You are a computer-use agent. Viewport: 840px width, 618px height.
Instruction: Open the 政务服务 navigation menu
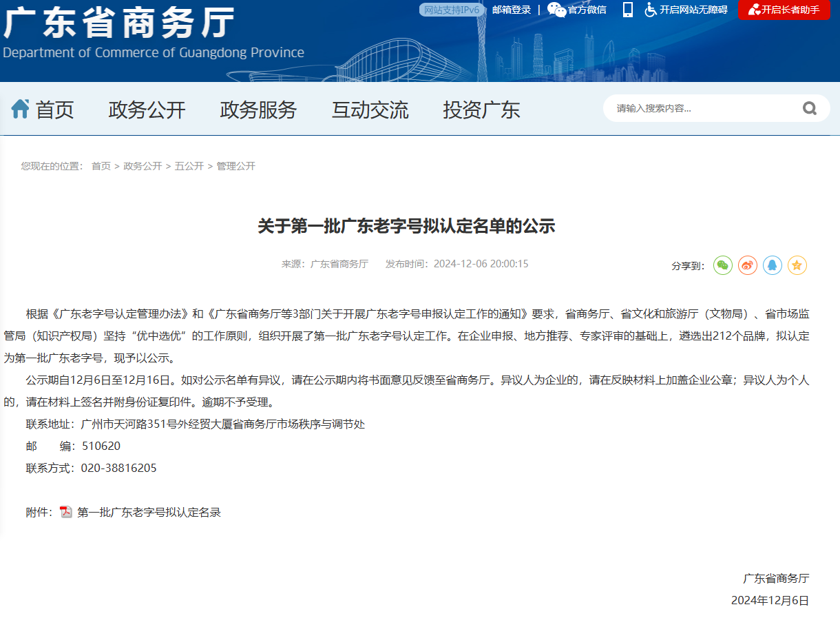(x=258, y=110)
